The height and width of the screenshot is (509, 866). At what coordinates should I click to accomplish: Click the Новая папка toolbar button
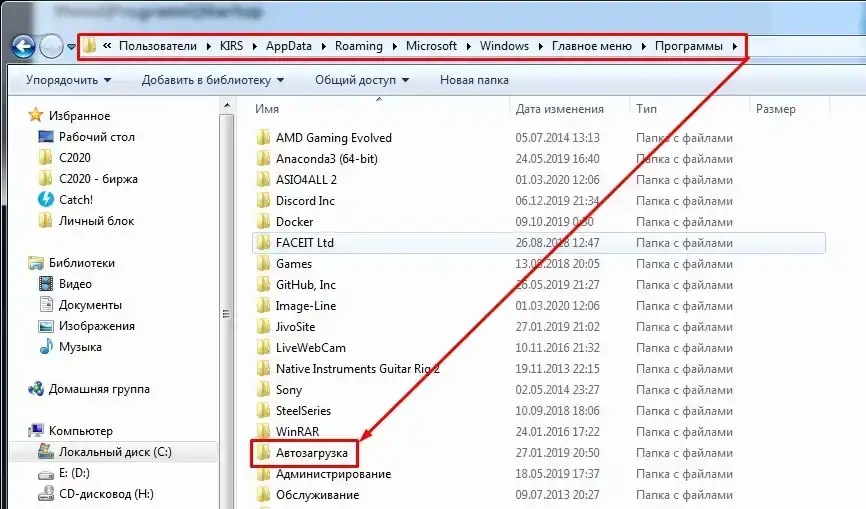pyautogui.click(x=474, y=80)
